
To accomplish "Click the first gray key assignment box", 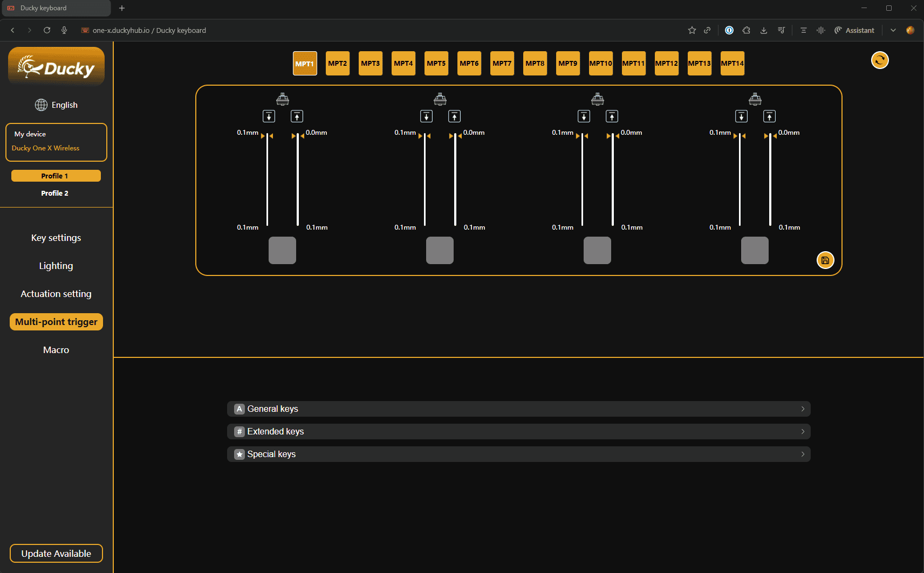I will [282, 251].
